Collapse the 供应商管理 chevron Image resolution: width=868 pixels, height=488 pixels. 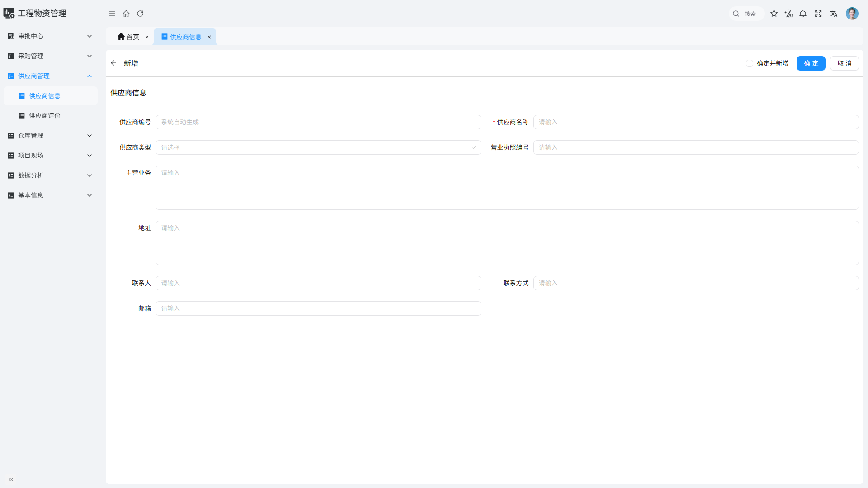pyautogui.click(x=90, y=76)
